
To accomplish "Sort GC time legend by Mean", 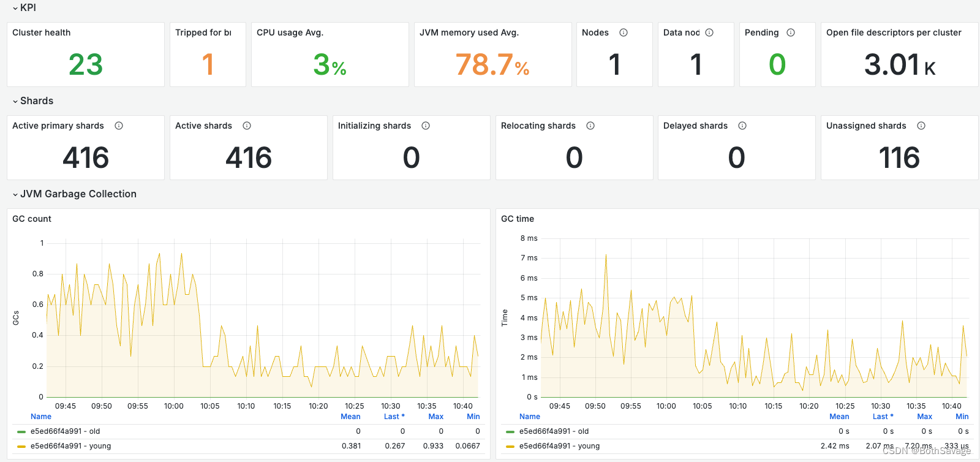I will coord(839,417).
